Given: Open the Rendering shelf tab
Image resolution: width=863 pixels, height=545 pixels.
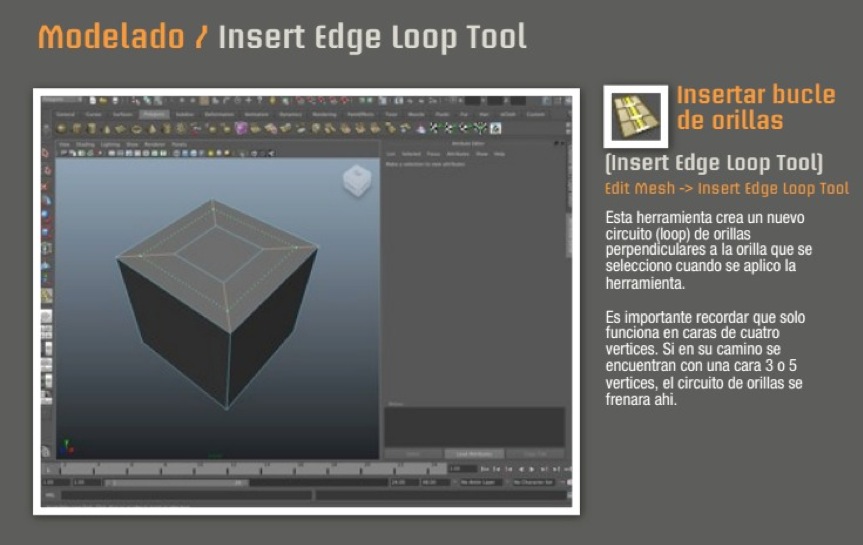Looking at the screenshot, I should pos(324,114).
